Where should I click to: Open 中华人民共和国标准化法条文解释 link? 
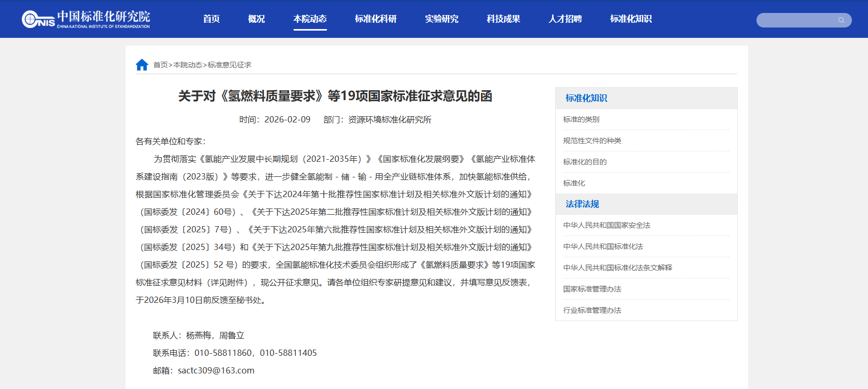point(617,268)
